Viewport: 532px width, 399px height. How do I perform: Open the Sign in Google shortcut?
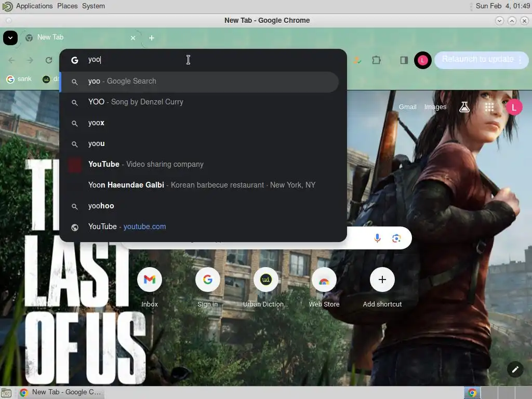[x=208, y=287]
